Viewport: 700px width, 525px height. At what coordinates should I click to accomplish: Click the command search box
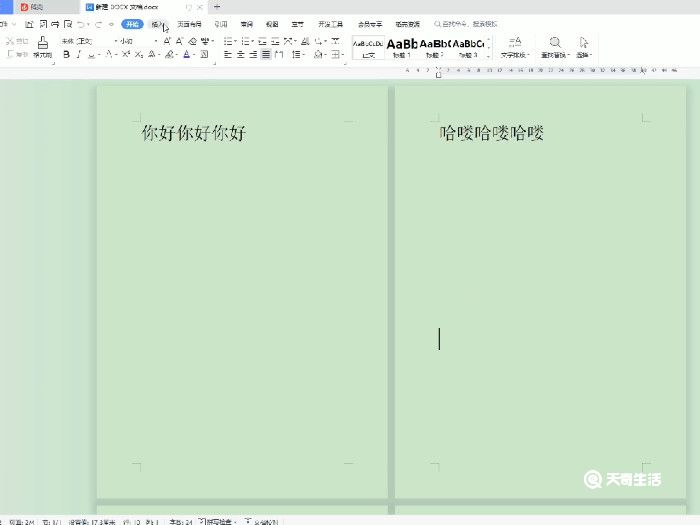[x=466, y=24]
